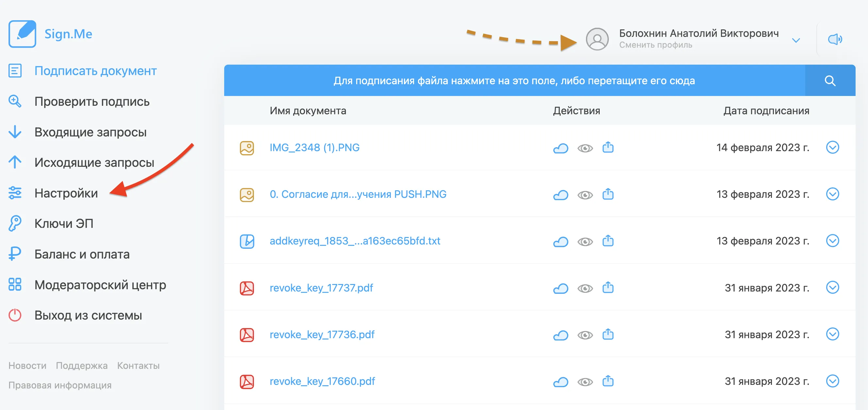This screenshot has height=410, width=868.
Task: Click Имя документа column header
Action: point(308,111)
